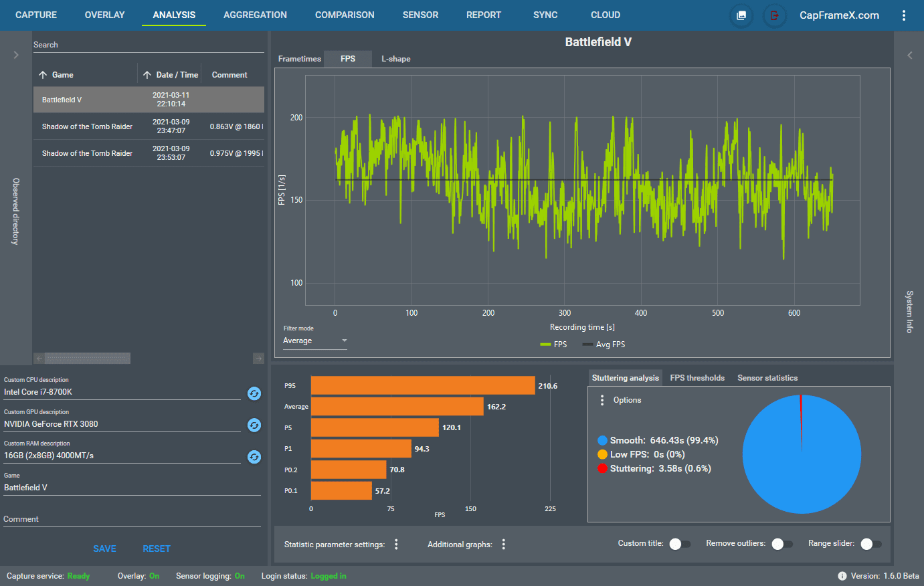Viewport: 924px width, 586px height.
Task: Switch to the OVERLAY tab
Action: point(105,15)
